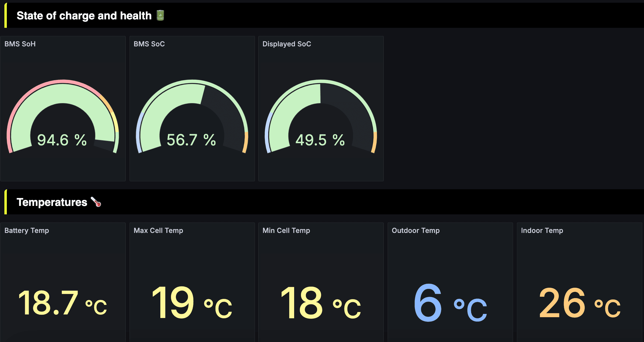Click the yellow accent bar by State of charge row
The image size is (644, 342).
click(6, 16)
